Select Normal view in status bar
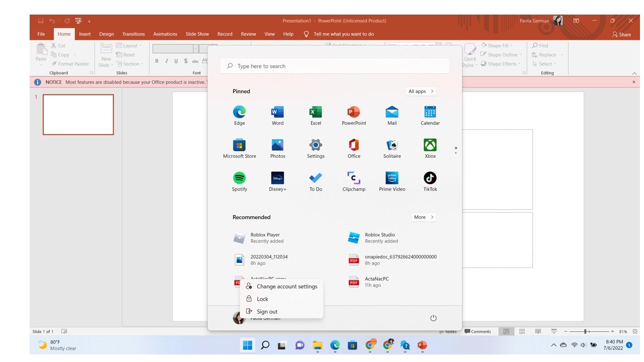This screenshot has height=362, width=644. pyautogui.click(x=506, y=331)
